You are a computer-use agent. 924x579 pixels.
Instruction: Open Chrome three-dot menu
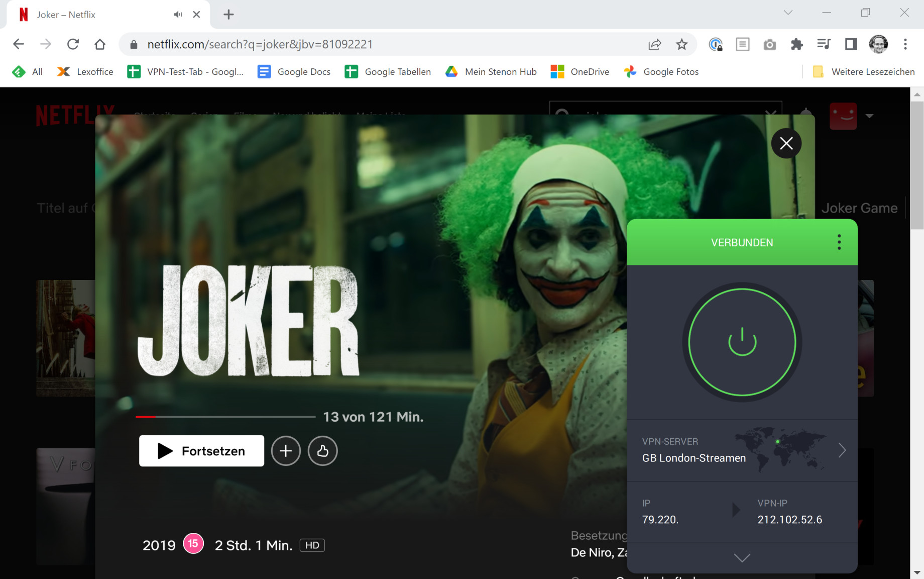(905, 44)
